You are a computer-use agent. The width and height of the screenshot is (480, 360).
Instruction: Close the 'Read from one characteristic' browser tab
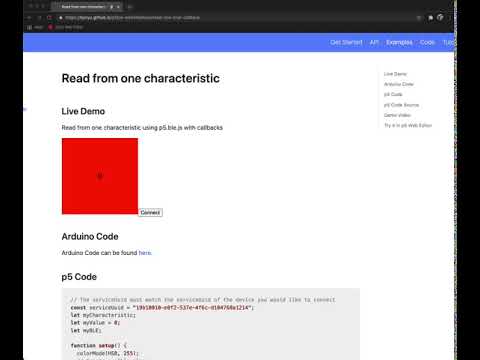(118, 6)
